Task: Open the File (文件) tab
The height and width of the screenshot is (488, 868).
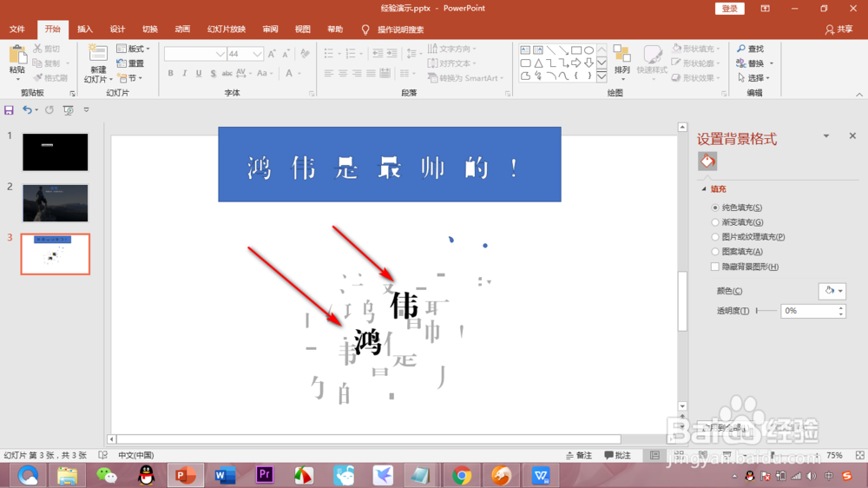Action: coord(17,30)
